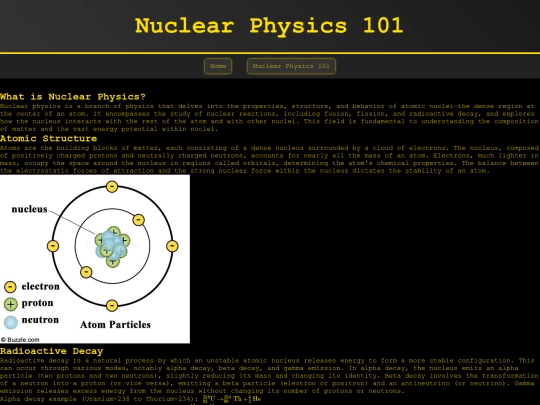540x405 pixels.
Task: Click the 'Atom Particles' caption
Action: 115,324
